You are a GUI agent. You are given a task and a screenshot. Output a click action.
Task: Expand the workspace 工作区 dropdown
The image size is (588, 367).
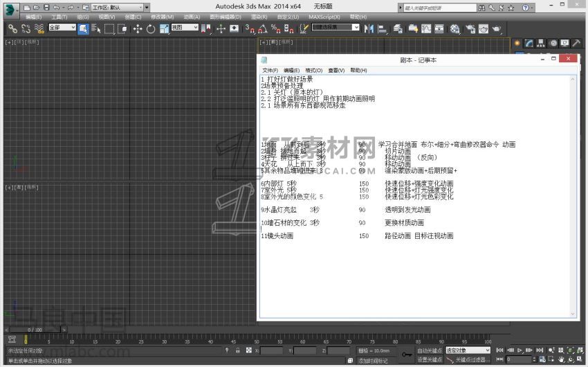pos(120,7)
